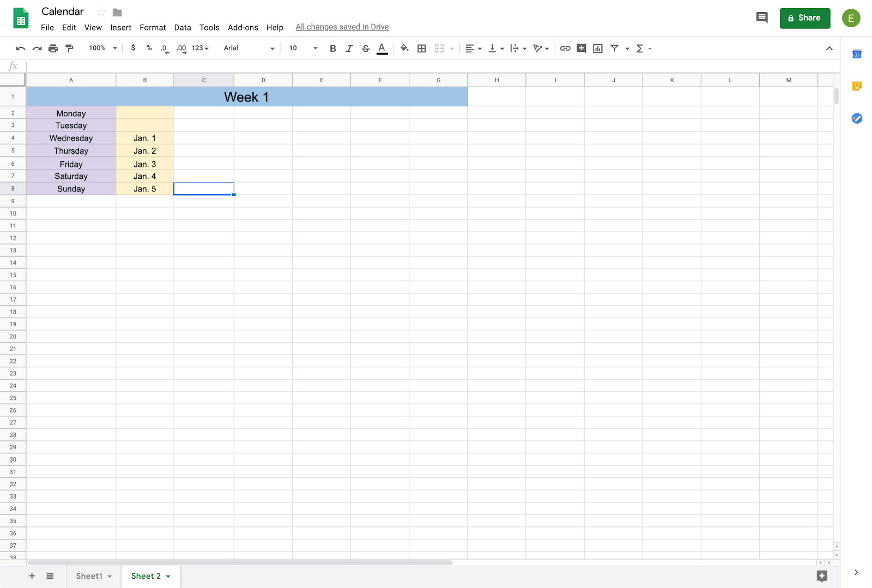Insert a link
This screenshot has height=588, width=872.
[x=565, y=49]
